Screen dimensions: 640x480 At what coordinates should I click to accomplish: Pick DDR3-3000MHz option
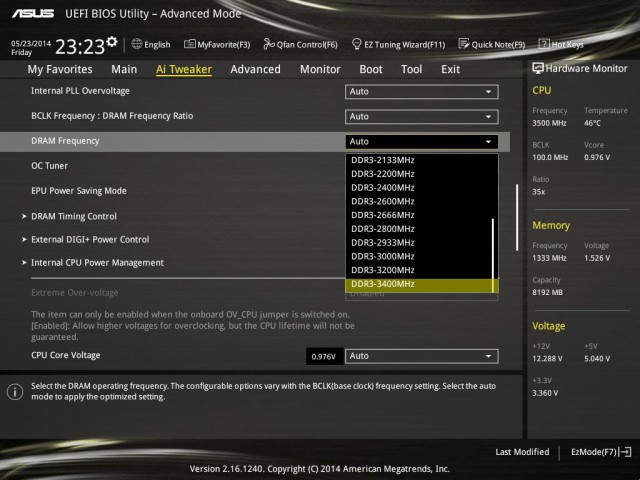(419, 256)
